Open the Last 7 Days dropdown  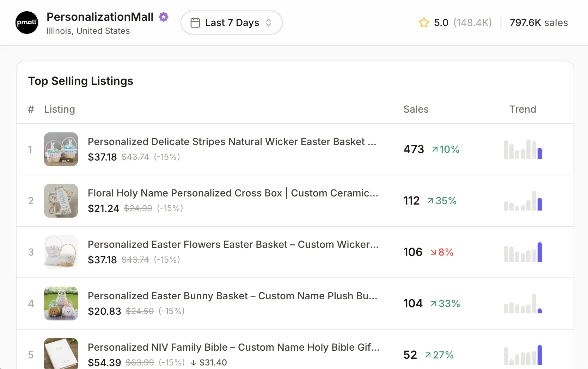(232, 22)
